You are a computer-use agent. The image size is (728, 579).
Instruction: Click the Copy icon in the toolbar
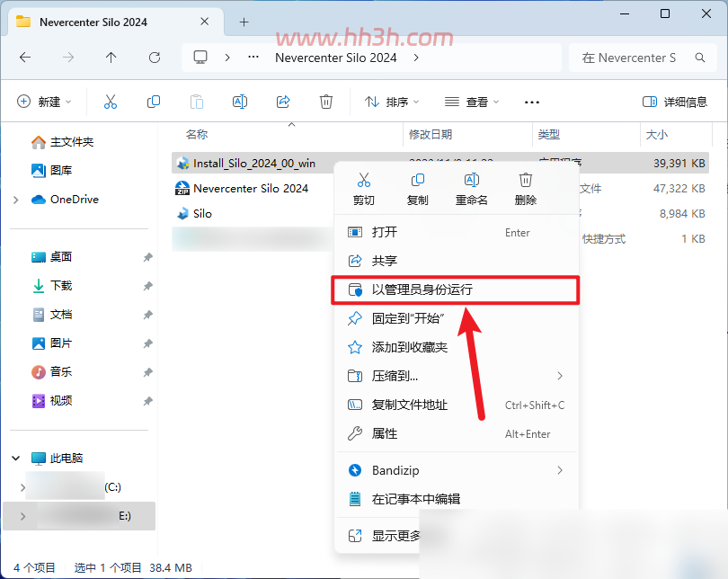pyautogui.click(x=153, y=102)
